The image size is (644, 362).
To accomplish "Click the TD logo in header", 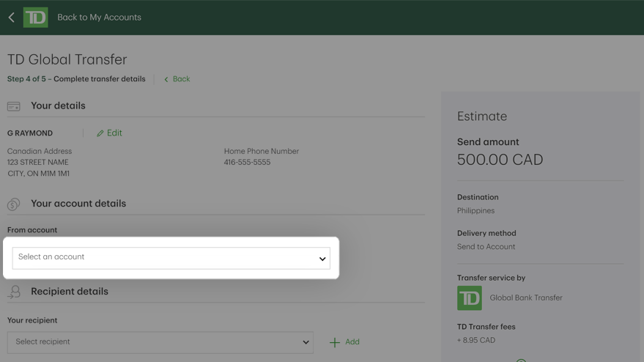I will coord(35,18).
